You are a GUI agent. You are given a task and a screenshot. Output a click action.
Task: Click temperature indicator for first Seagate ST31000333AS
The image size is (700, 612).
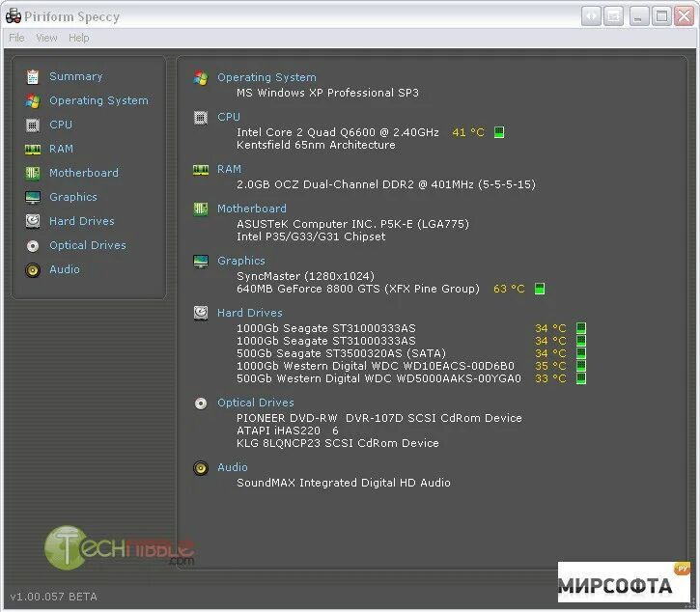(x=581, y=328)
